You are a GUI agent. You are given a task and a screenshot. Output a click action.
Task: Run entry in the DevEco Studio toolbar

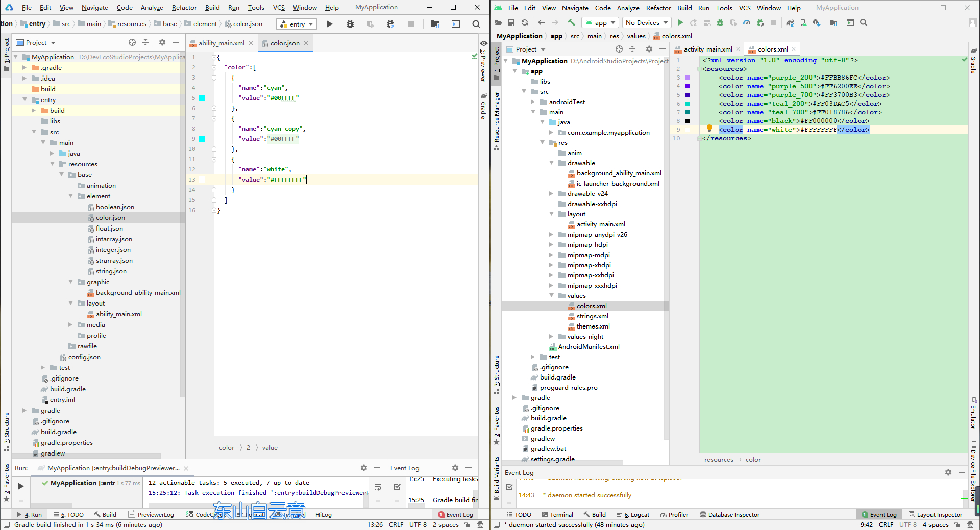pos(330,24)
